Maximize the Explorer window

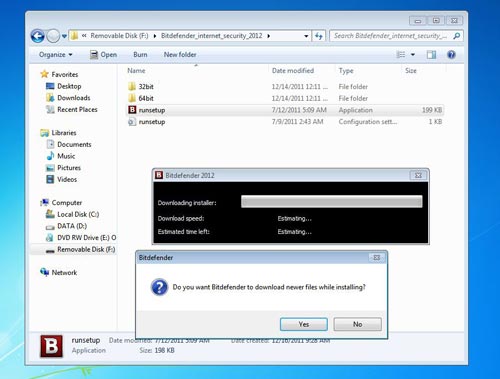[x=436, y=21]
